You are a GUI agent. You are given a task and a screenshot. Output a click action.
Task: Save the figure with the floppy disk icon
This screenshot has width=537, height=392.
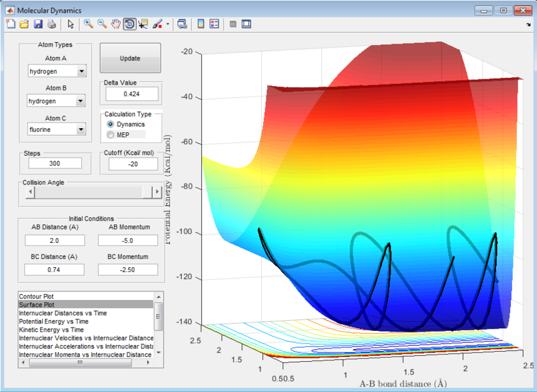pyautogui.click(x=38, y=23)
